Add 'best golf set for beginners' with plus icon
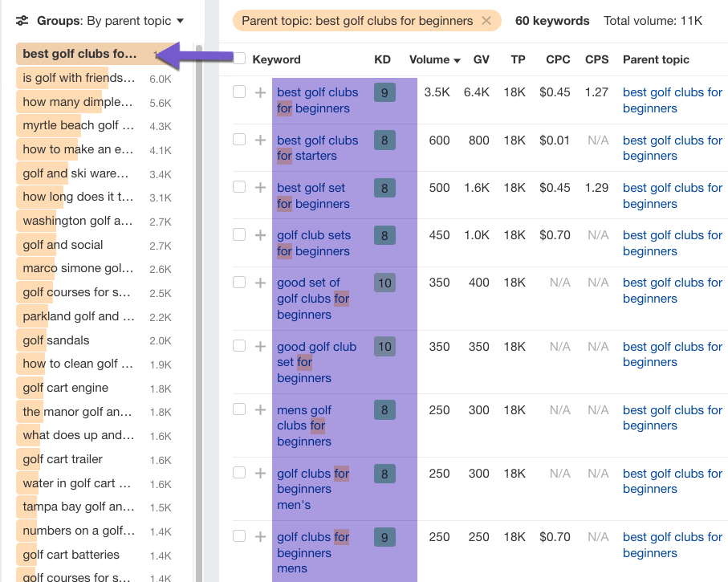The image size is (728, 582). 261,187
